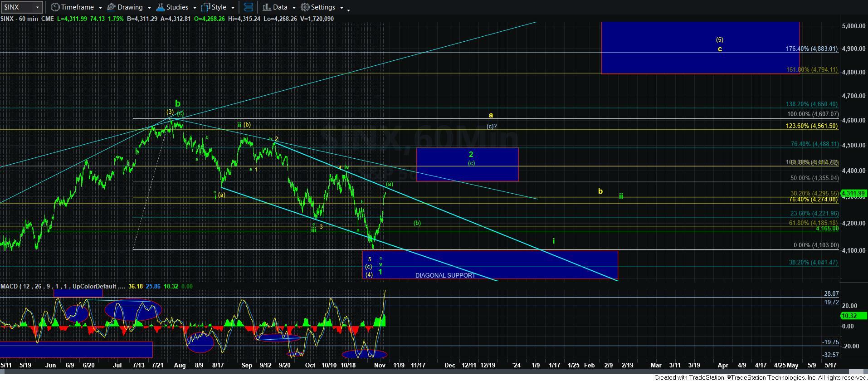Select the '(c)?' wave label text
The height and width of the screenshot is (381, 868).
[x=492, y=127]
